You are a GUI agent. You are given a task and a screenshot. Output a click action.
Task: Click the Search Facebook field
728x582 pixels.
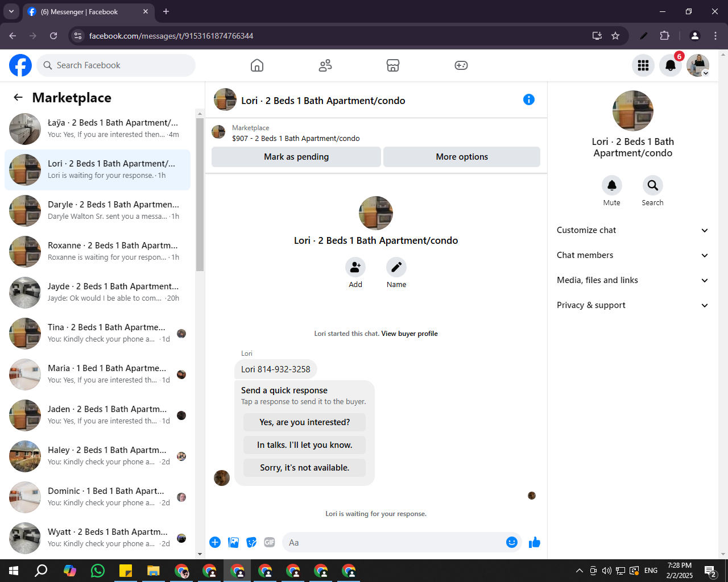pos(116,65)
